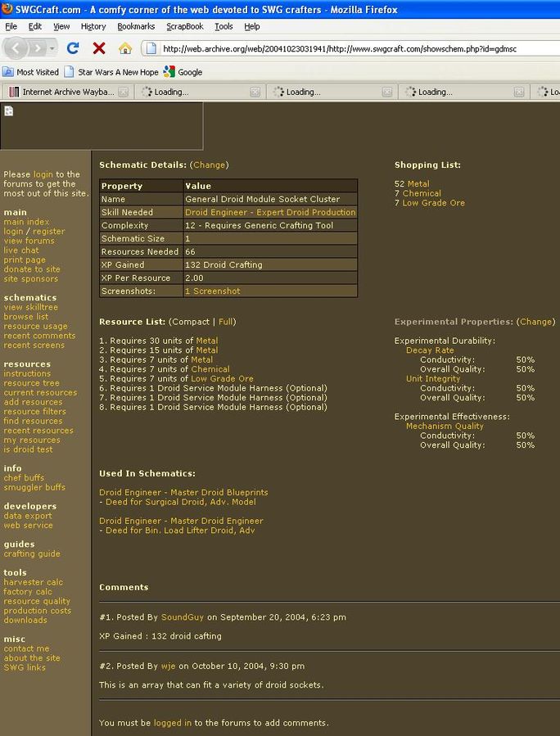The width and height of the screenshot is (560, 736).
Task: Open the harvester calc tool link
Action: (x=33, y=582)
